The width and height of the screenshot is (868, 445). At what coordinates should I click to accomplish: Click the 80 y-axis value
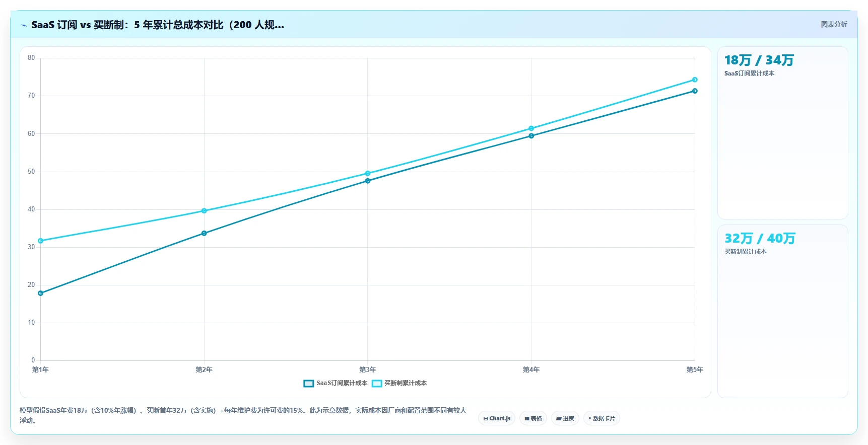click(x=31, y=58)
